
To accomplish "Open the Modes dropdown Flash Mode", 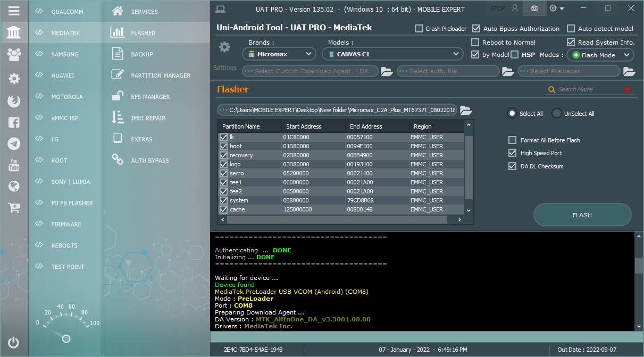I will pos(600,55).
